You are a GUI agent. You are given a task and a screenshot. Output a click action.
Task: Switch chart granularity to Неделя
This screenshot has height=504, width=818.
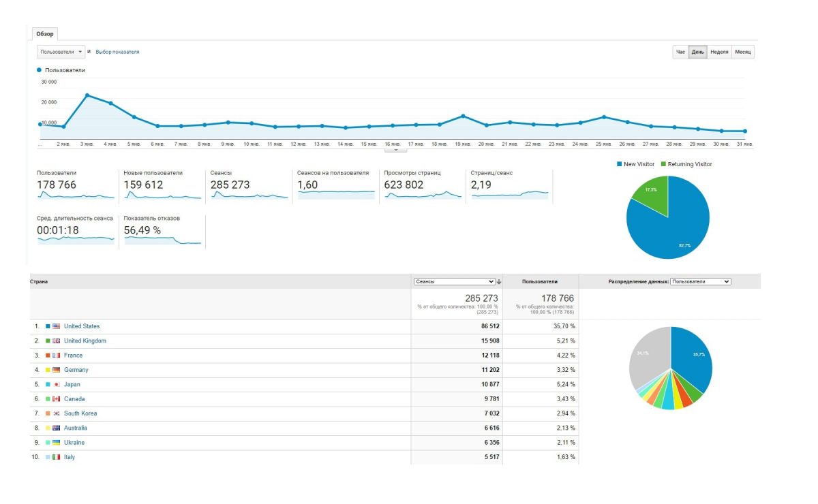coord(719,52)
